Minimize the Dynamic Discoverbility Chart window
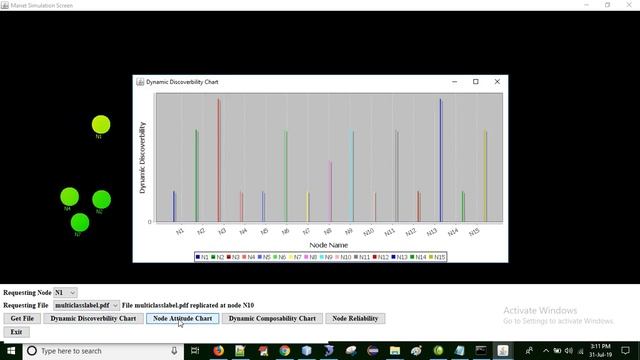This screenshot has height=360, width=640. (x=454, y=82)
